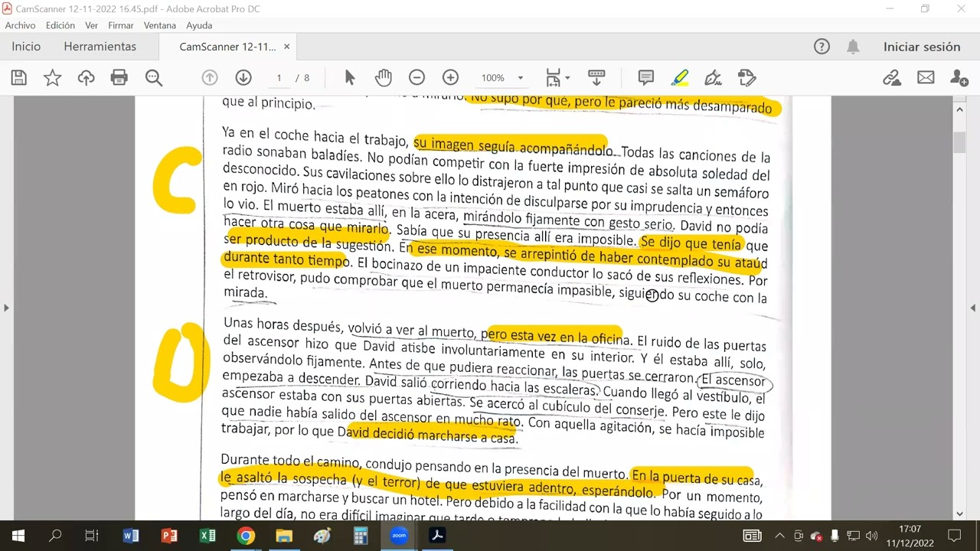Switch to the Herramientas tab
Viewport: 980px width, 551px height.
pyautogui.click(x=100, y=47)
